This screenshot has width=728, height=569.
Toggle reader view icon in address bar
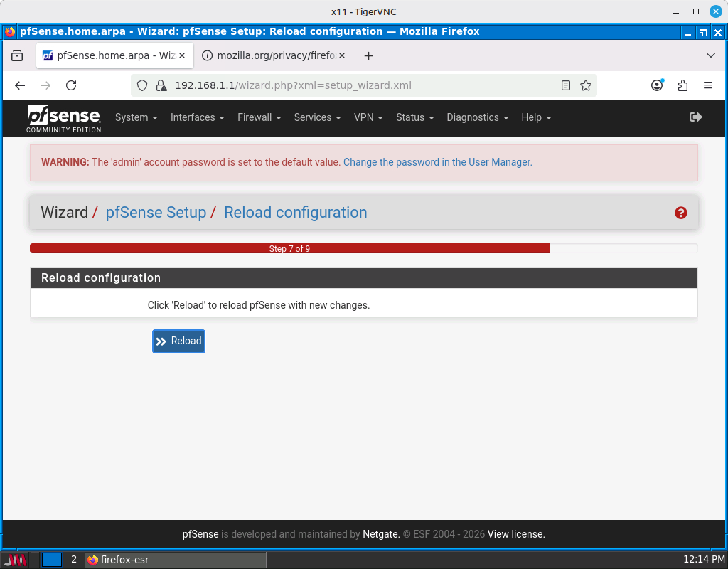point(565,85)
